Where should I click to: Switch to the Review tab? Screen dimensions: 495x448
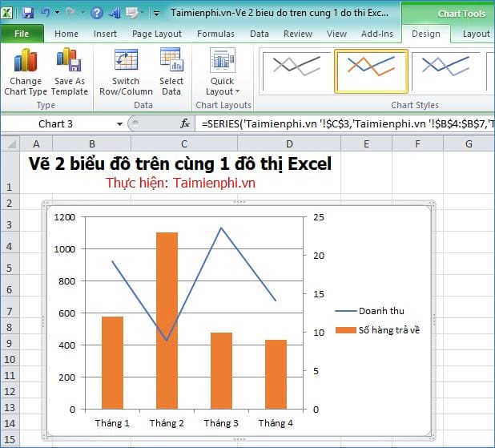[x=298, y=34]
